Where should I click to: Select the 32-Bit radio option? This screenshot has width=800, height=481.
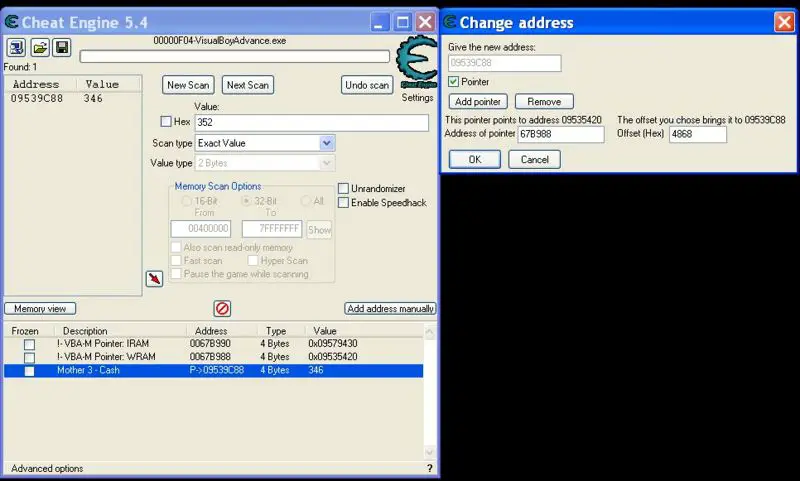(x=246, y=201)
